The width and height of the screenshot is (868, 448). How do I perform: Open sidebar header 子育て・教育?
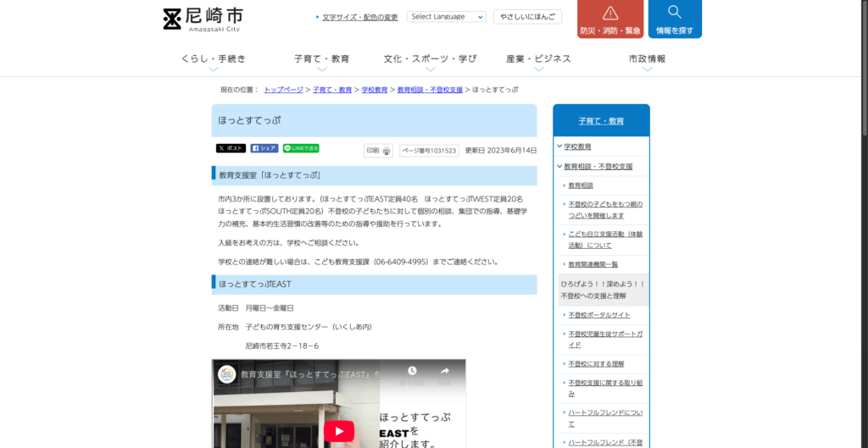(601, 120)
